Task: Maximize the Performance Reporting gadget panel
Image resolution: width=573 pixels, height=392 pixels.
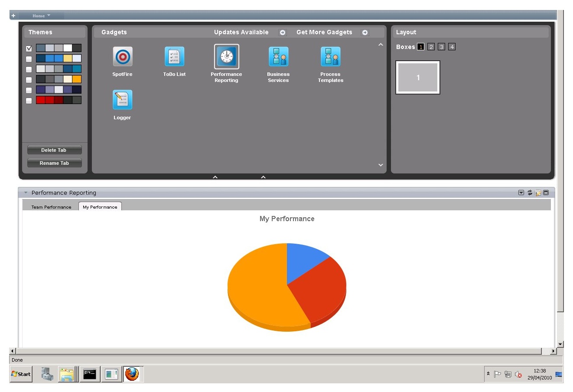Action: coord(546,193)
